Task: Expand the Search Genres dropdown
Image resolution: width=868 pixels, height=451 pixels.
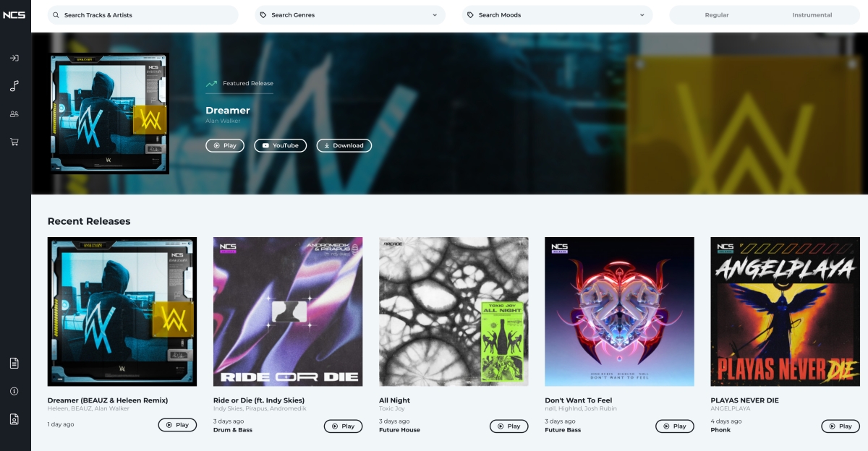Action: (x=350, y=14)
